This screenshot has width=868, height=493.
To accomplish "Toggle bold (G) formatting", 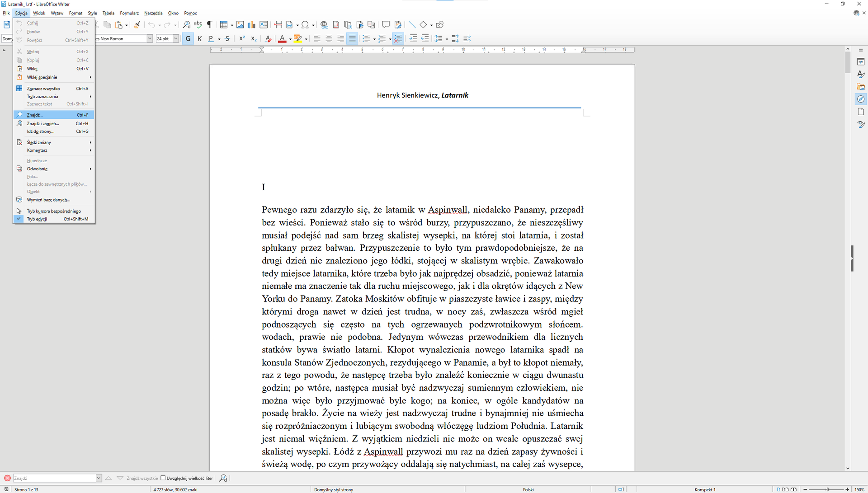I will pyautogui.click(x=188, y=39).
